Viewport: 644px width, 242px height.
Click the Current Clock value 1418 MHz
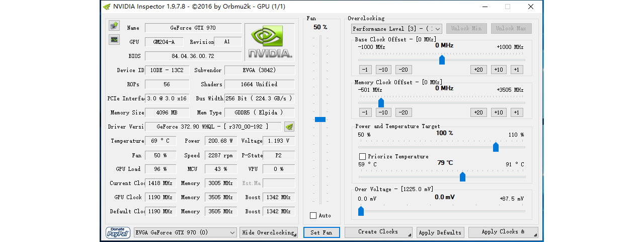pos(160,183)
